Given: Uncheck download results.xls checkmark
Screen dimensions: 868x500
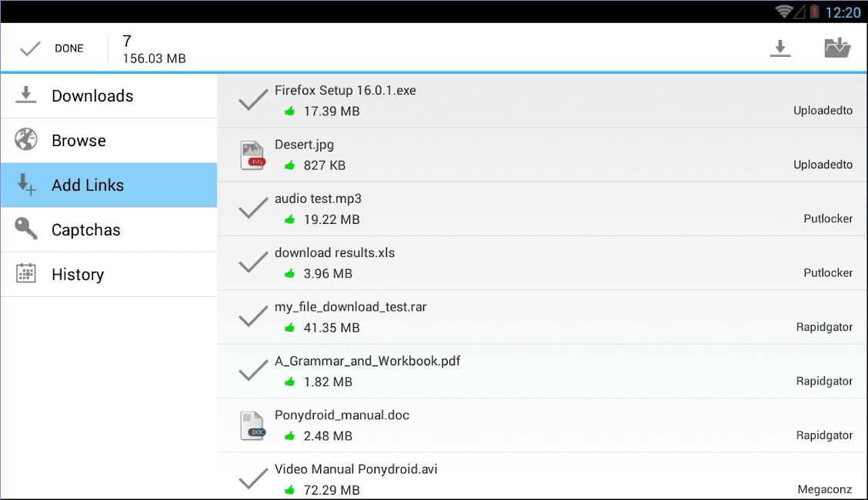Looking at the screenshot, I should point(253,263).
